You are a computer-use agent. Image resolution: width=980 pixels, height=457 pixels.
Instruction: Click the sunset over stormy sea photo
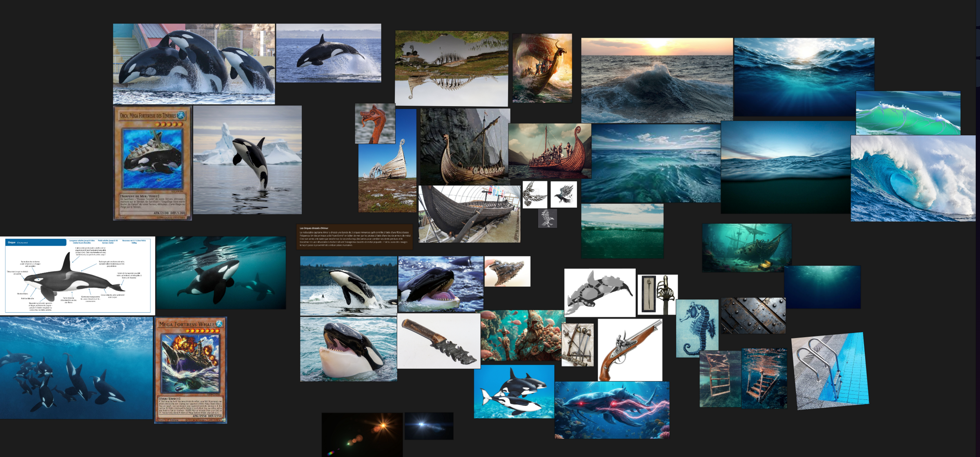(657, 80)
